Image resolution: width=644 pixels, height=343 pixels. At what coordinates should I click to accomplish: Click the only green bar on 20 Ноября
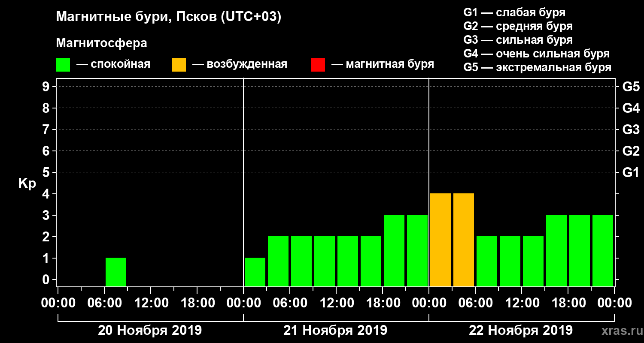coord(116,272)
